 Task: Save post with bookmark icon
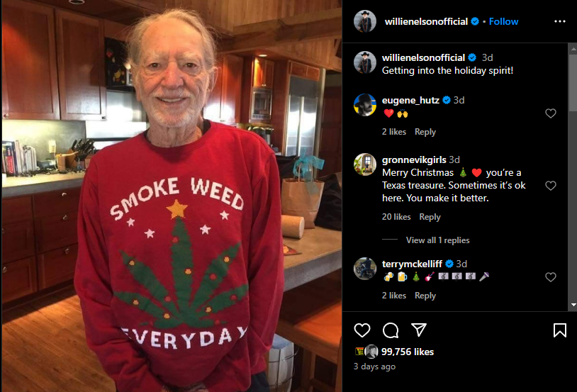pos(560,330)
